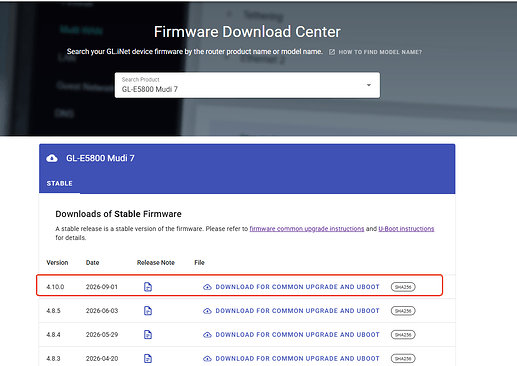This screenshot has height=366, width=517.
Task: Click cloud download icon in 4.8.4 row
Action: [x=207, y=335]
